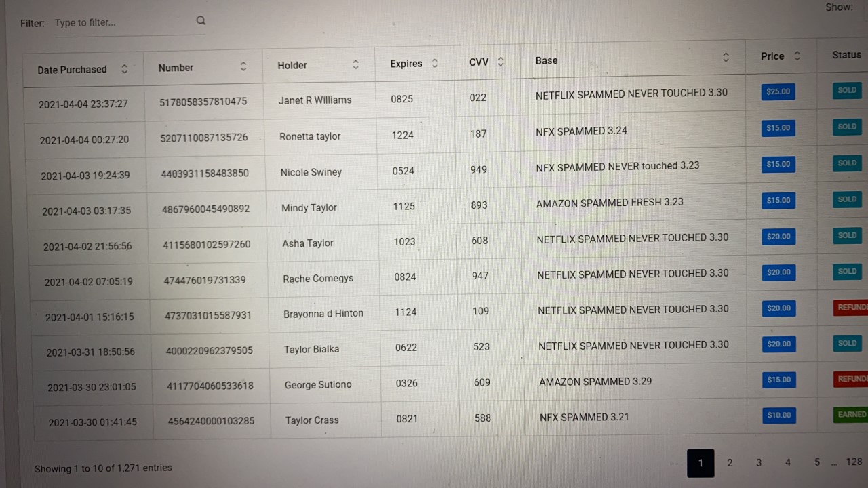Click the Number column sort arrows
Image resolution: width=868 pixels, height=488 pixels.
[243, 66]
